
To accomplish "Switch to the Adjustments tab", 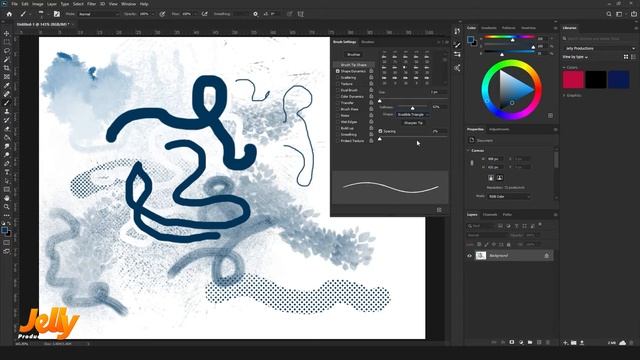I will [499, 129].
